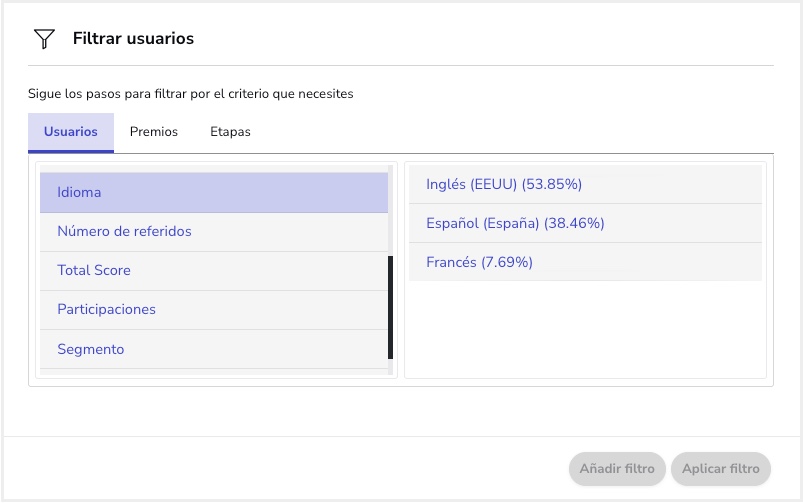Image resolution: width=803 pixels, height=503 pixels.
Task: Open the Premios tab
Action: tap(154, 132)
